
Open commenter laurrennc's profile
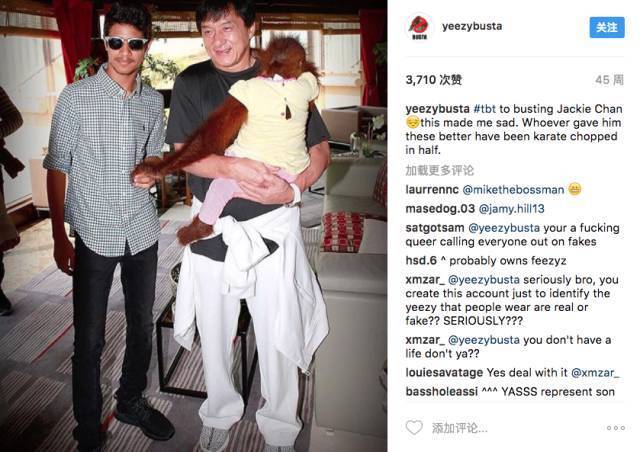(x=432, y=189)
